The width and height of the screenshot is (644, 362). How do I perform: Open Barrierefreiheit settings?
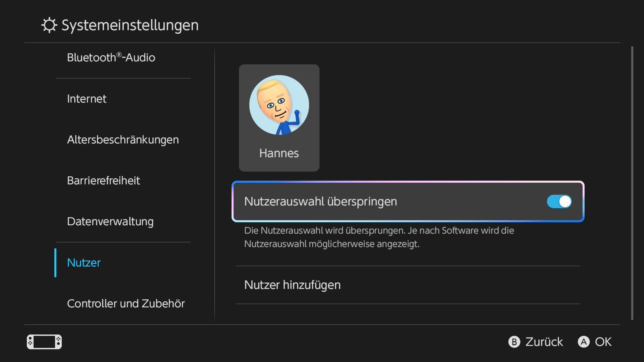click(104, 180)
